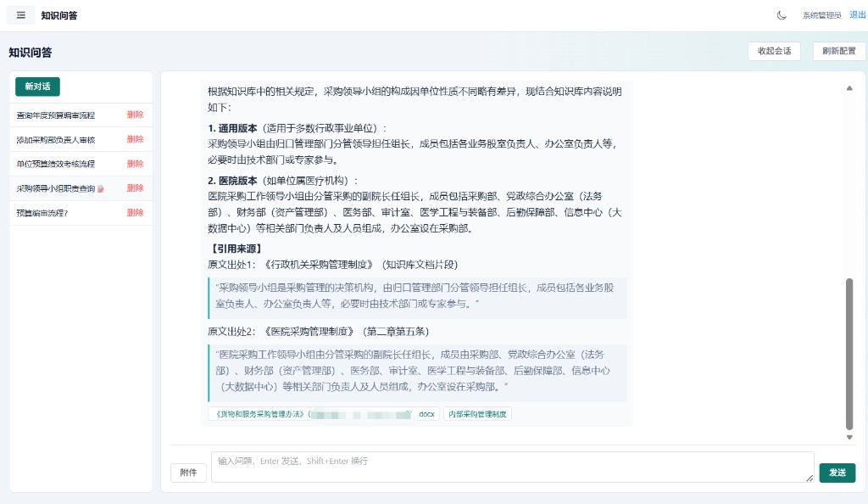The height and width of the screenshot is (504, 868).
Task: Click the 附件 attachment button
Action: tap(188, 473)
